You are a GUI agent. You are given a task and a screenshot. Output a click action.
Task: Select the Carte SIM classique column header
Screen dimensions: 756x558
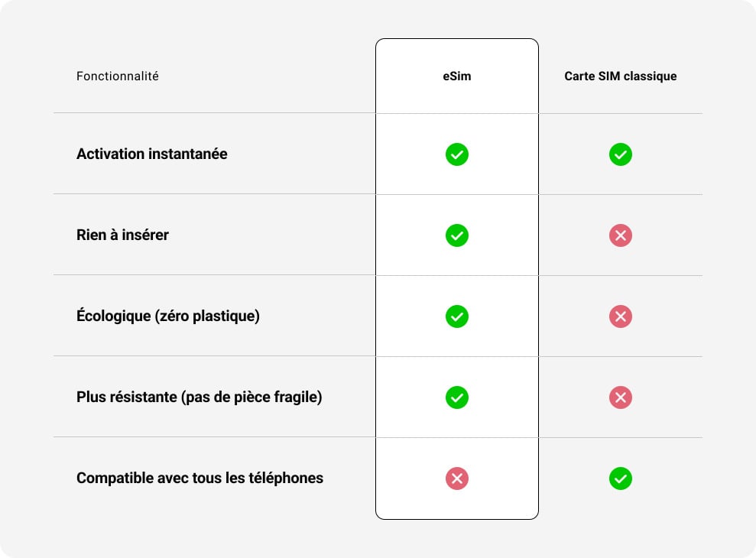(x=620, y=76)
